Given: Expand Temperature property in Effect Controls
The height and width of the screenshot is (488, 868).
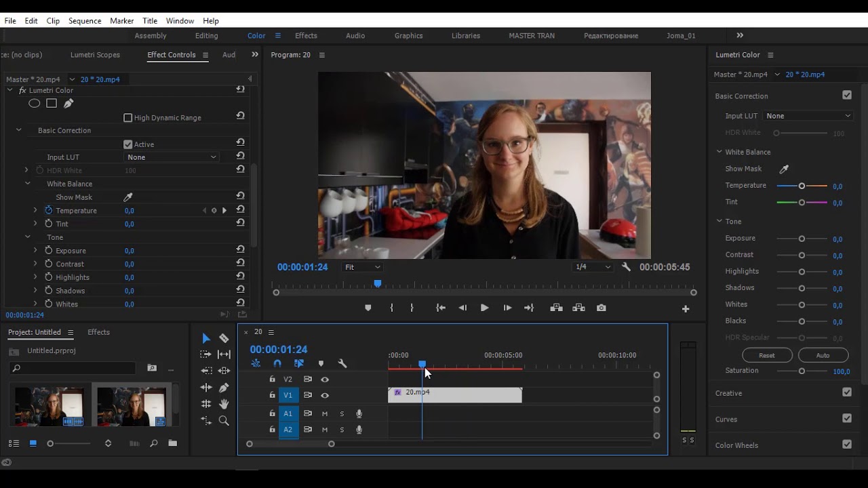Looking at the screenshot, I should [x=35, y=211].
